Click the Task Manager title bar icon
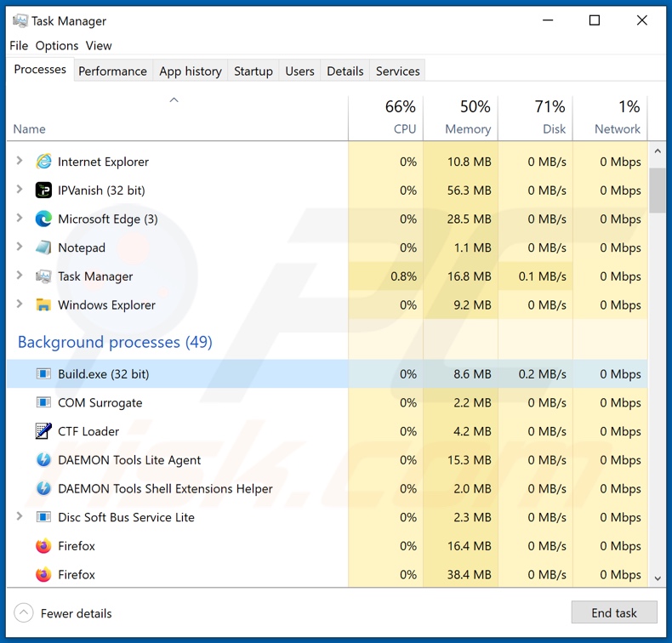This screenshot has width=672, height=643. point(20,20)
